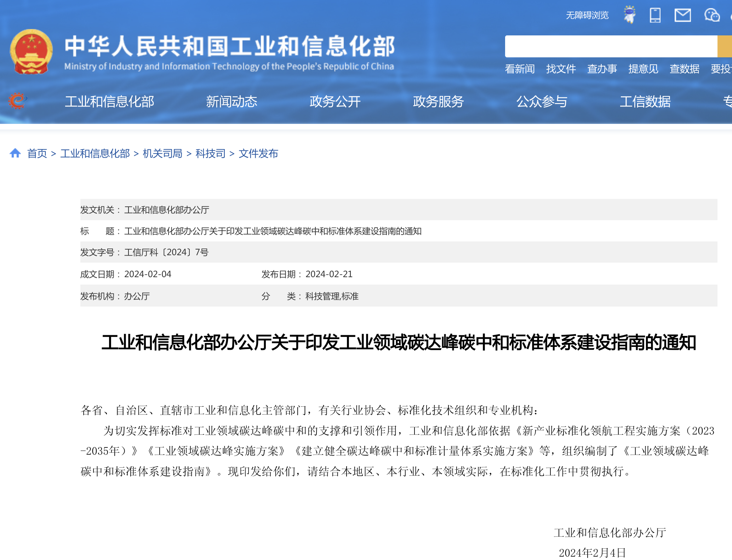Click the 找文件 quick link

561,69
